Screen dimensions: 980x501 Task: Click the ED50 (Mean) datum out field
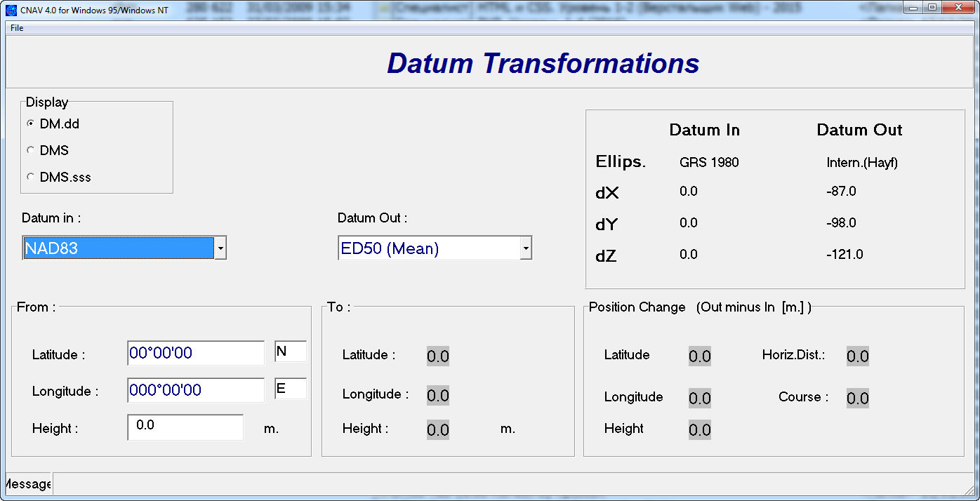tap(428, 248)
